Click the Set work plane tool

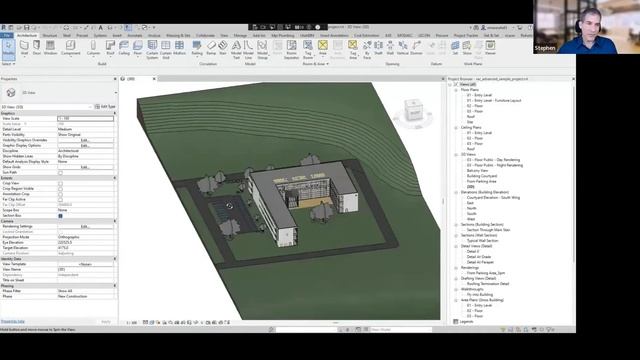pyautogui.click(x=455, y=48)
